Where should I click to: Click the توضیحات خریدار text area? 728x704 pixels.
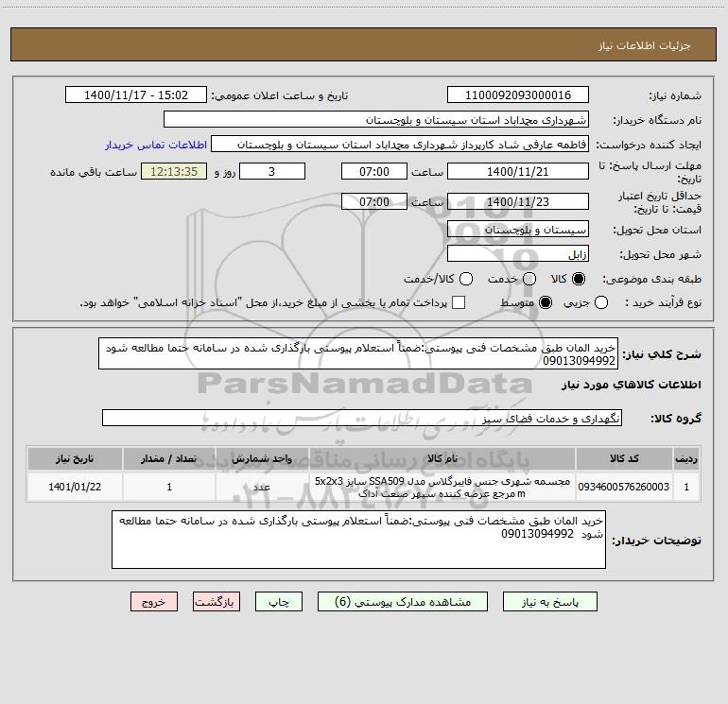[x=358, y=540]
